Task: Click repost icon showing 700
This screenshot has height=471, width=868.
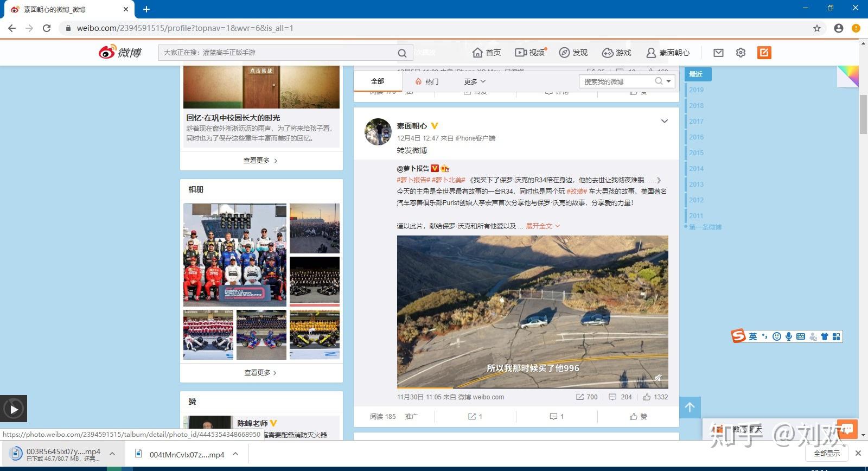Action: point(586,397)
